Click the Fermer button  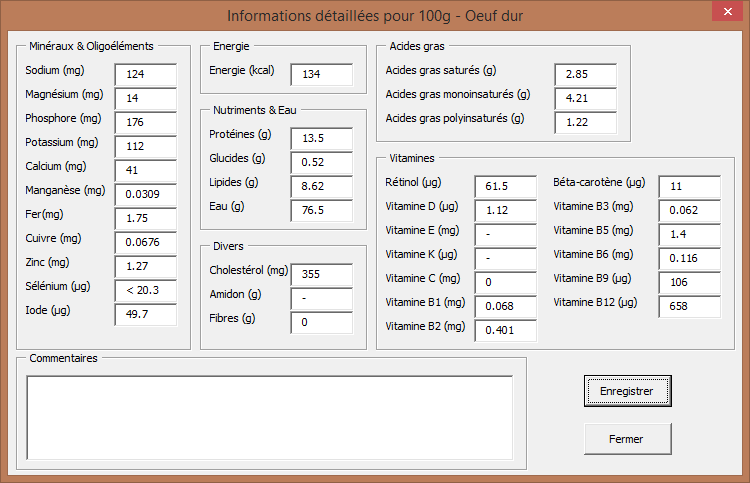(628, 439)
